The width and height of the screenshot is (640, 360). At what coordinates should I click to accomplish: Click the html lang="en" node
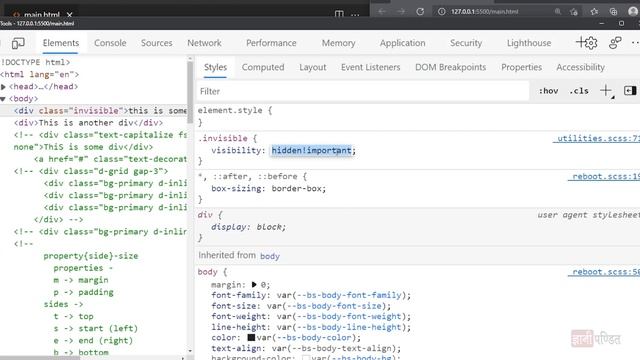pos(40,74)
